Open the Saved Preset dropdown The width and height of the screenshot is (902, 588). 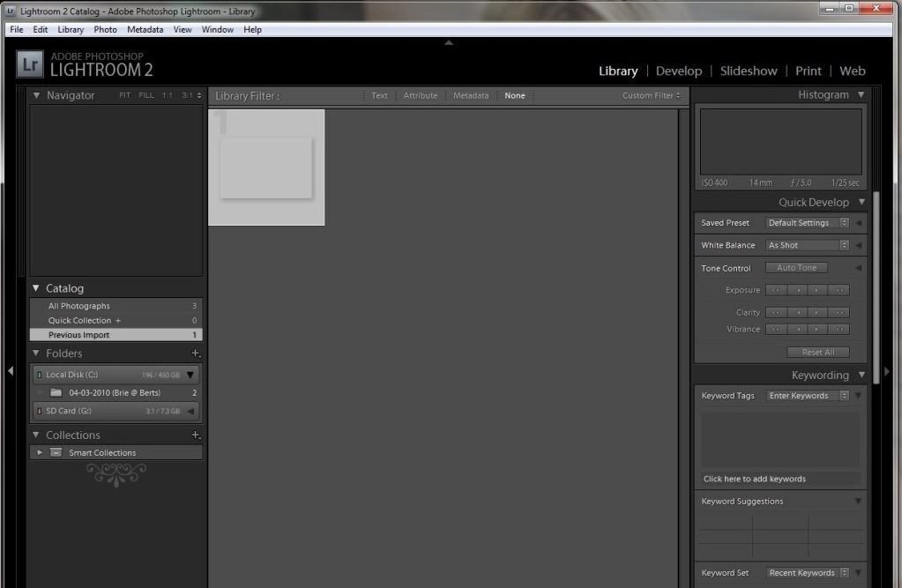pyautogui.click(x=807, y=223)
